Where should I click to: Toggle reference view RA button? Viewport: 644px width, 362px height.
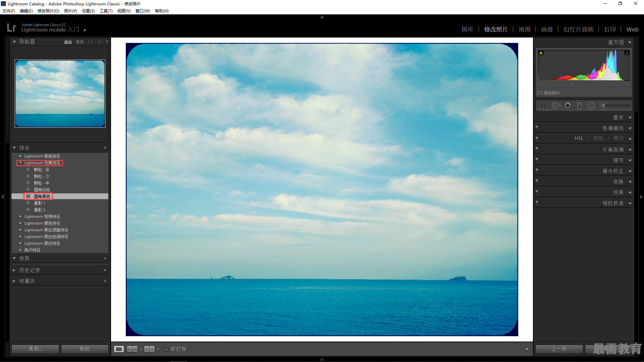click(132, 349)
